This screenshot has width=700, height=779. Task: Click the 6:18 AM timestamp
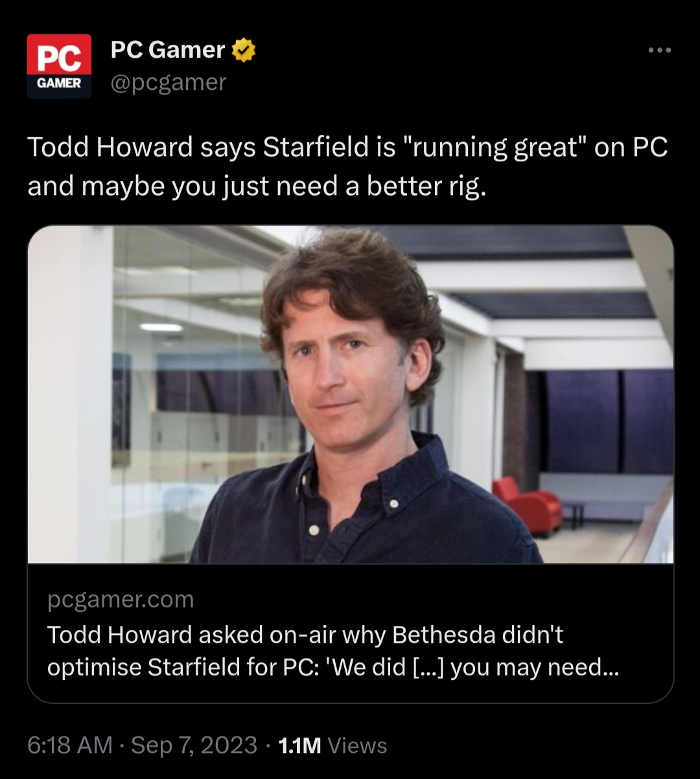[x=70, y=745]
